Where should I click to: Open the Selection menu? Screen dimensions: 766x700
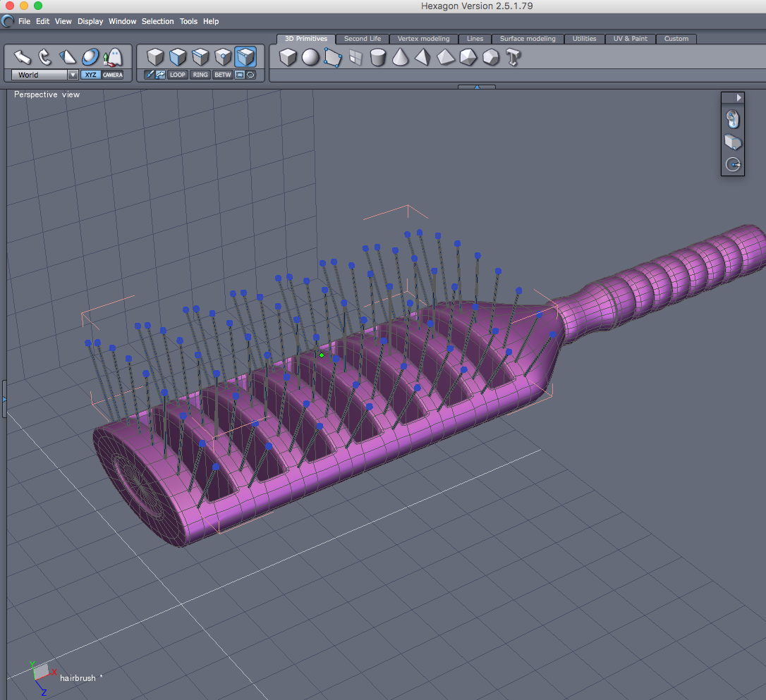pos(157,21)
